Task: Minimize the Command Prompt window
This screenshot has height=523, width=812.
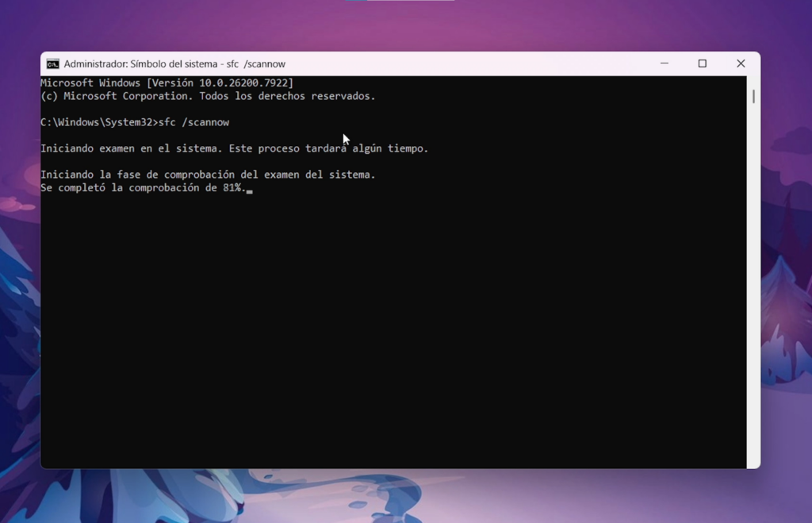Action: [664, 63]
